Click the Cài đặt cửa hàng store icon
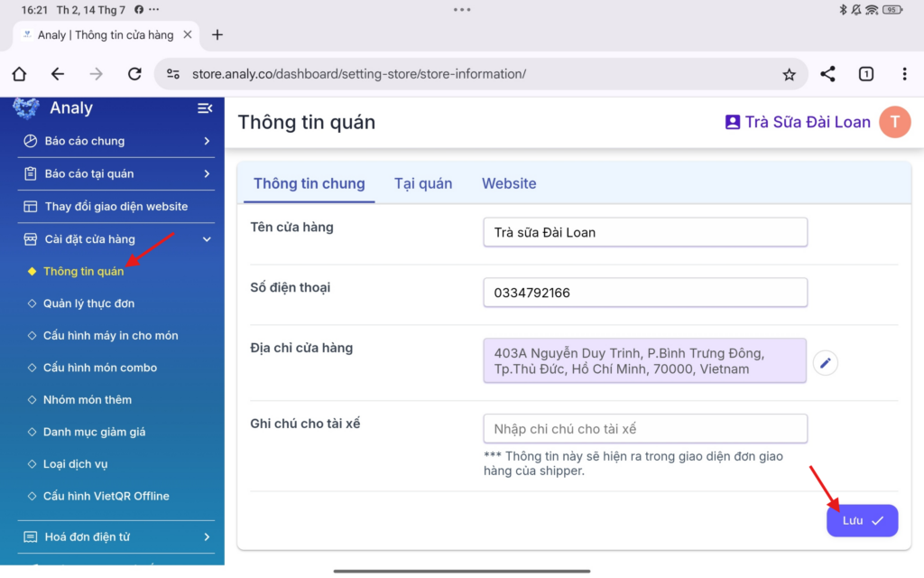Screen dimensions: 924x578 coord(30,238)
